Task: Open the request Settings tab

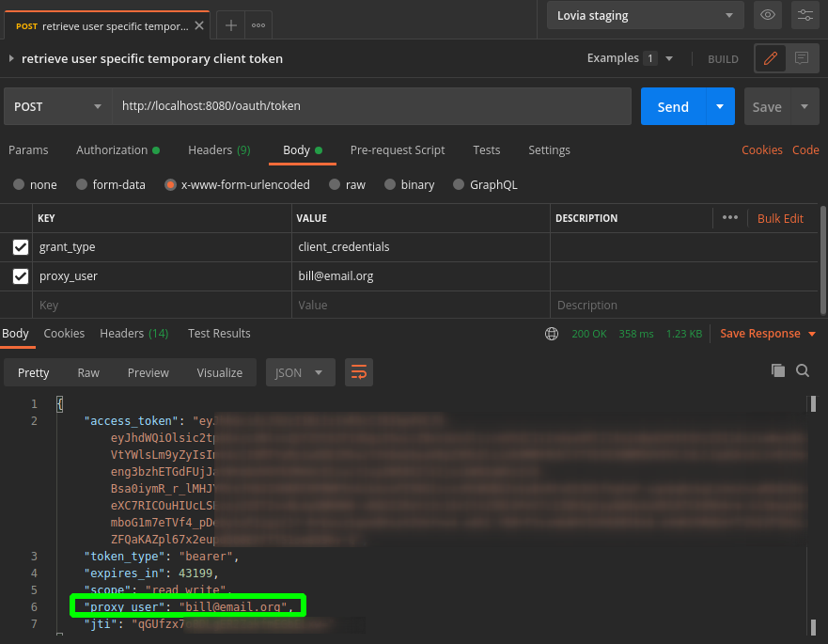Action: pos(549,150)
